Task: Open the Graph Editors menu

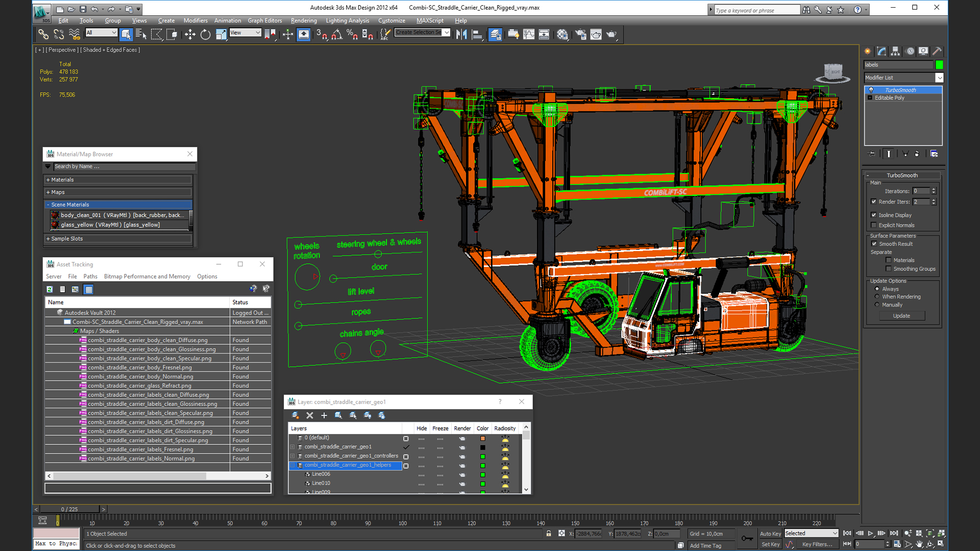Action: [265, 20]
